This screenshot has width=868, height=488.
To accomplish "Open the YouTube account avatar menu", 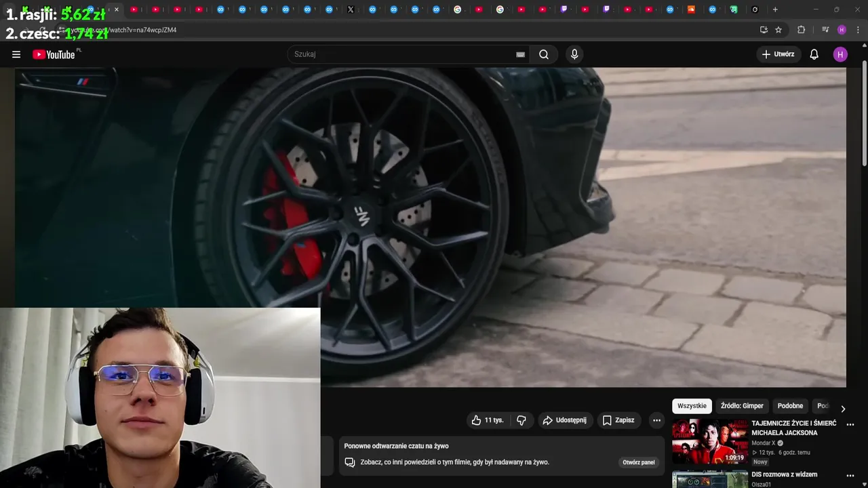I will click(x=840, y=54).
